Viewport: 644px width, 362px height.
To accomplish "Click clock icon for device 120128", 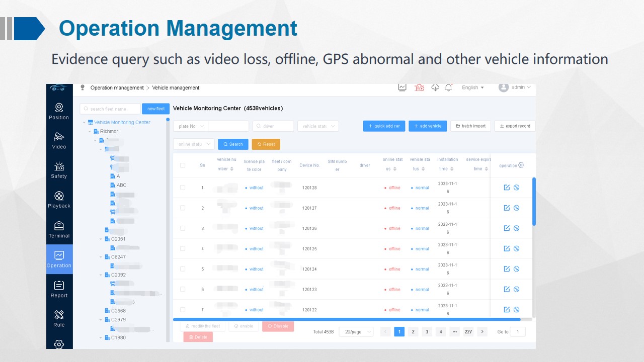I will (516, 188).
